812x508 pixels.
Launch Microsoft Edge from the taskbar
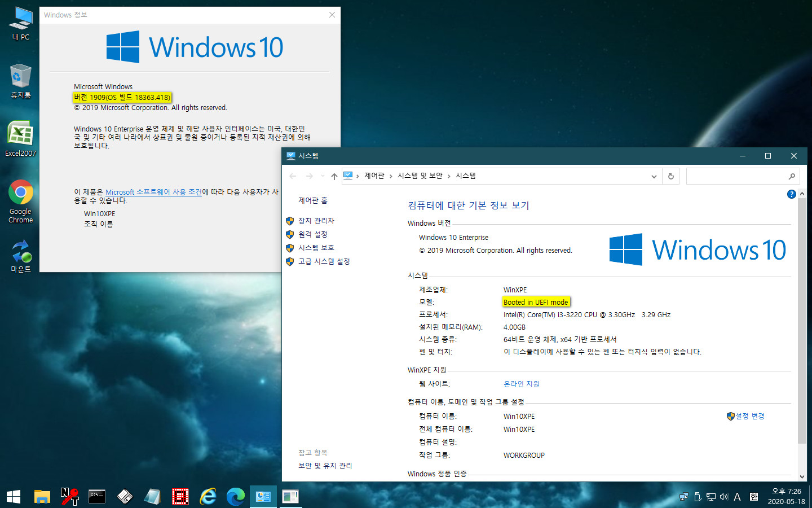236,496
